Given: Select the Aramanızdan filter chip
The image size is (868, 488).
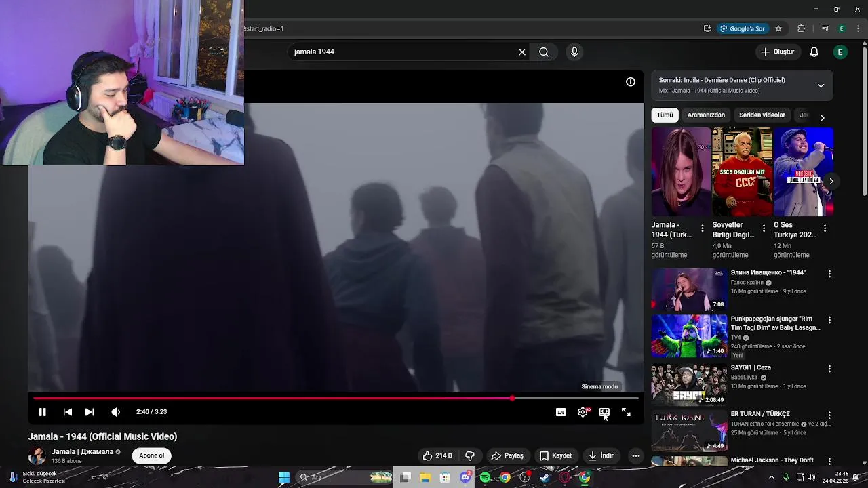Looking at the screenshot, I should (x=706, y=115).
